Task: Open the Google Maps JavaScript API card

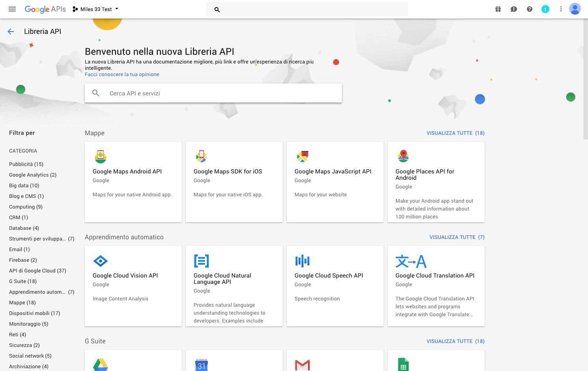Action: (335, 182)
